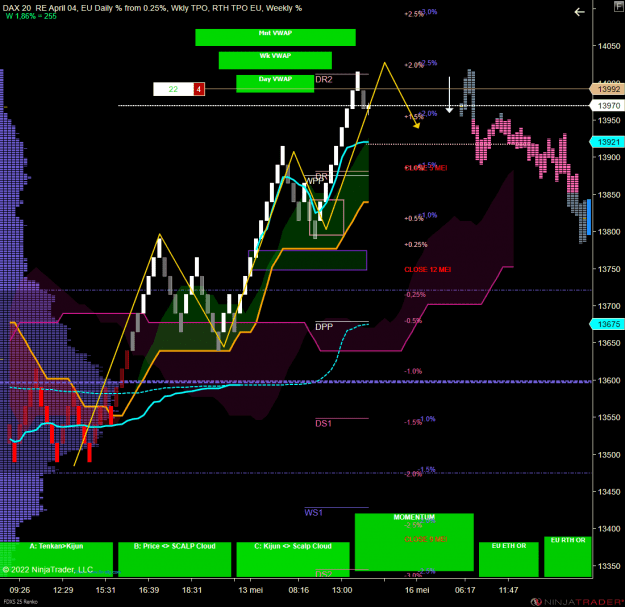Click the Mnt VWAP green indicator box
This screenshot has width=625, height=607.
275,37
